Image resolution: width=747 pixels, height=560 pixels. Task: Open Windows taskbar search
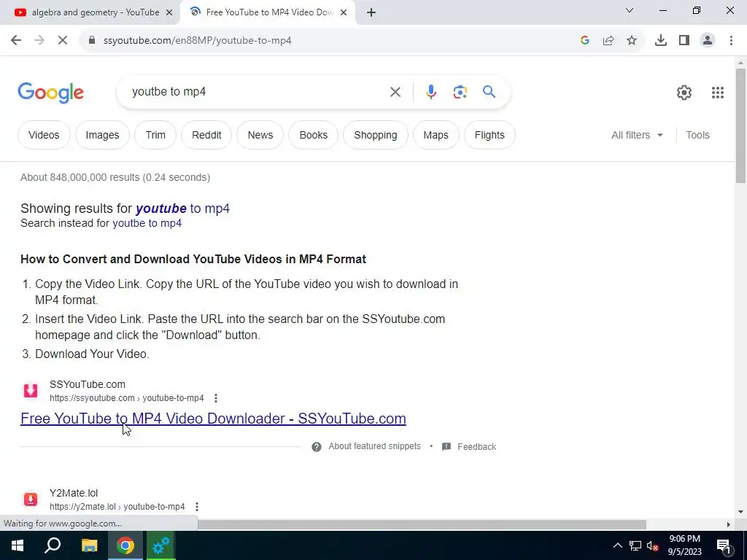point(53,545)
